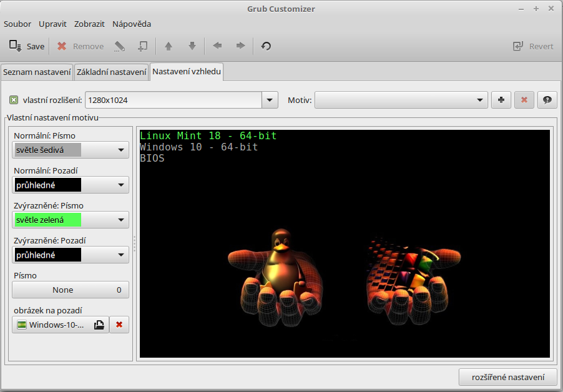Select the světle zelená highlighted font color swatch
This screenshot has width=563, height=392.
(x=47, y=220)
